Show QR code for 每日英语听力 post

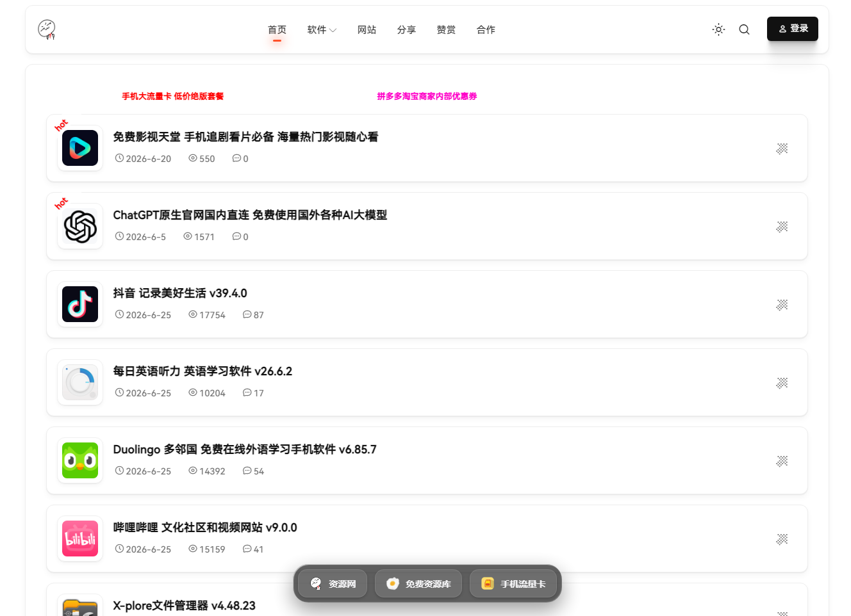click(x=782, y=383)
